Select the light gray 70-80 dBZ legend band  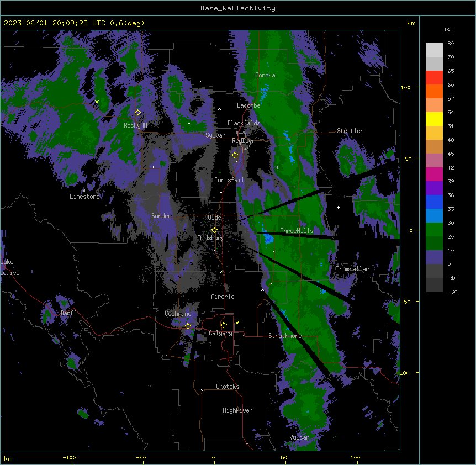tap(434, 50)
